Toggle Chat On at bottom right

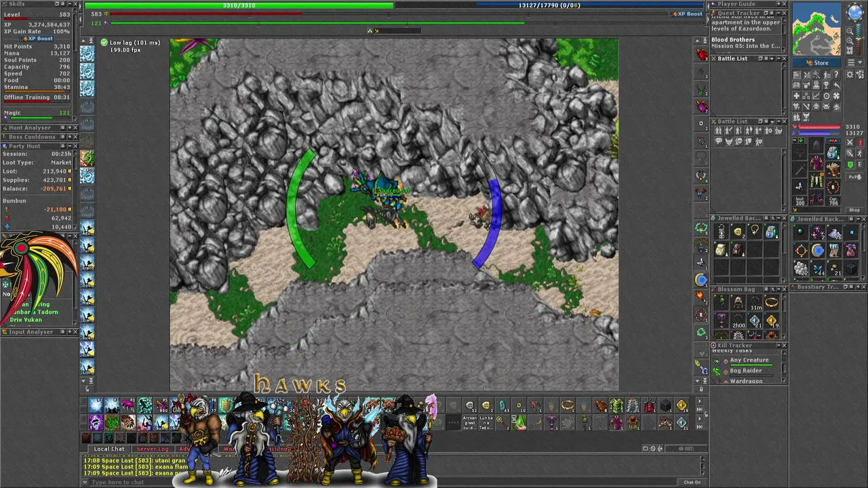[692, 482]
